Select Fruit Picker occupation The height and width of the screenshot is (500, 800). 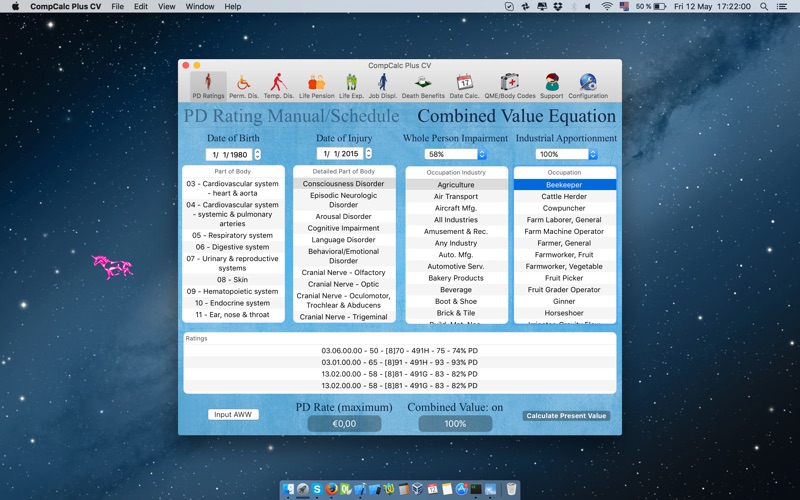pyautogui.click(x=564, y=278)
